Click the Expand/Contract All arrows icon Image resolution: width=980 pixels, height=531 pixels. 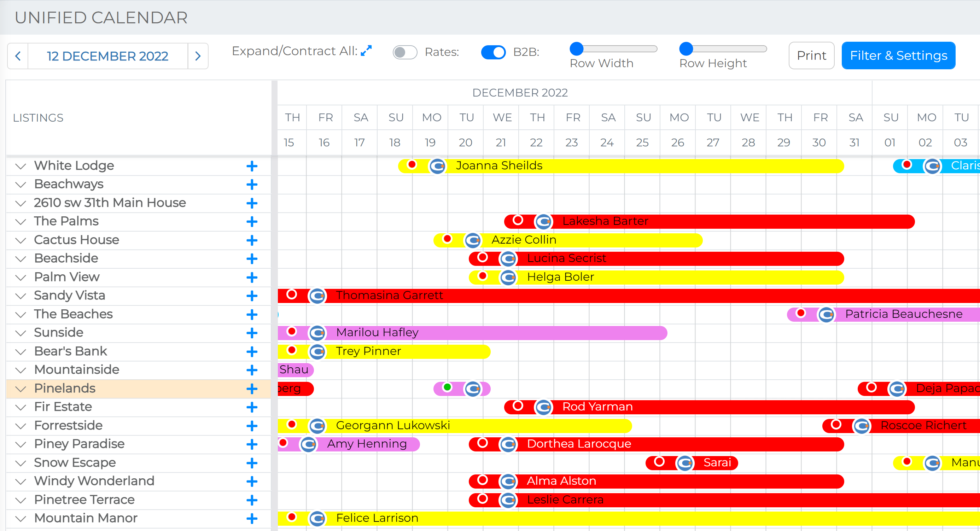366,51
